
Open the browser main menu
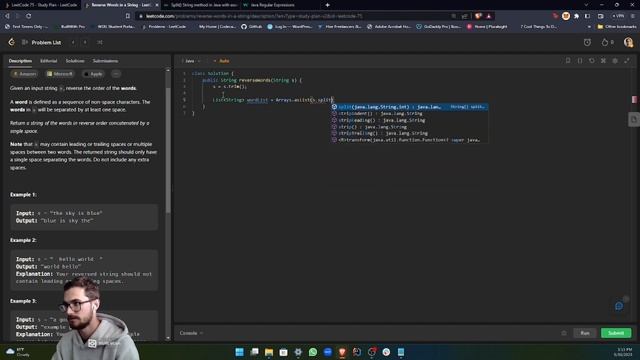(633, 16)
